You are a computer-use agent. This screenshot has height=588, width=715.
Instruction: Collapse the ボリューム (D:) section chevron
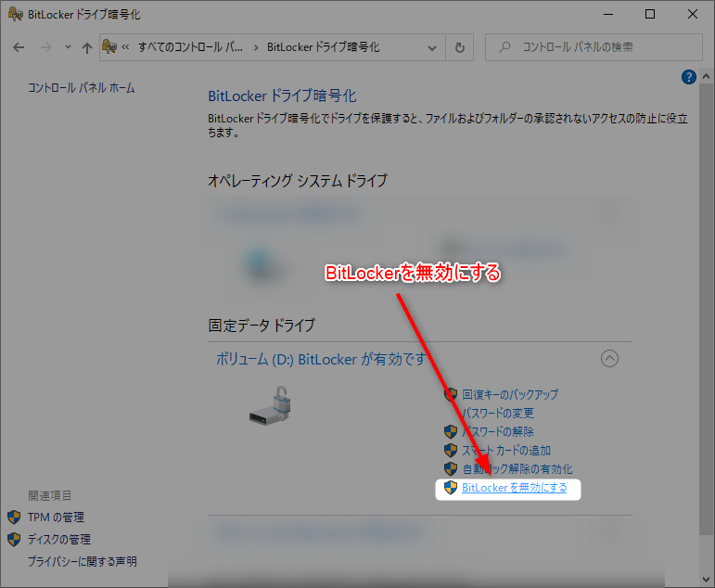coord(609,359)
